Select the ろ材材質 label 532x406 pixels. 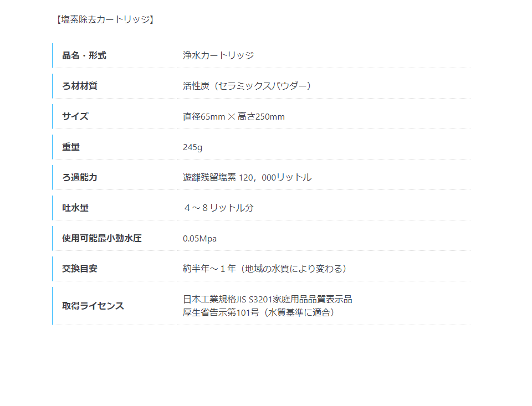point(80,86)
